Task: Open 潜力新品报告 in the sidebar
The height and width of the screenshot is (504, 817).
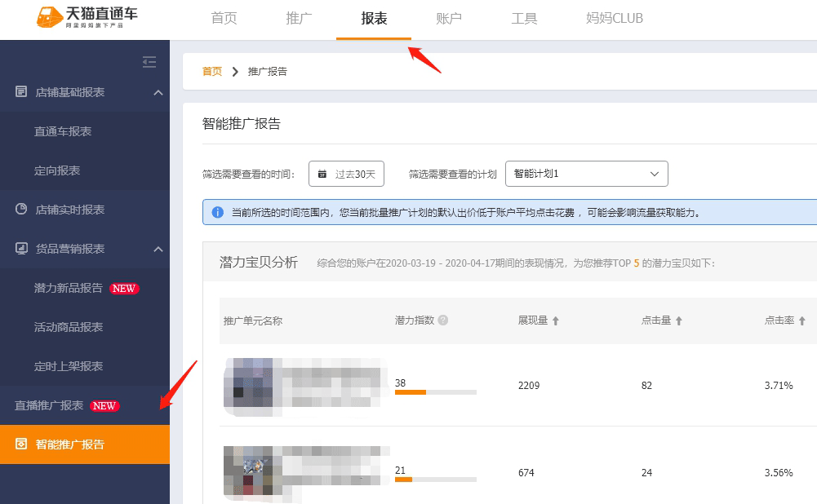Action: (69, 288)
